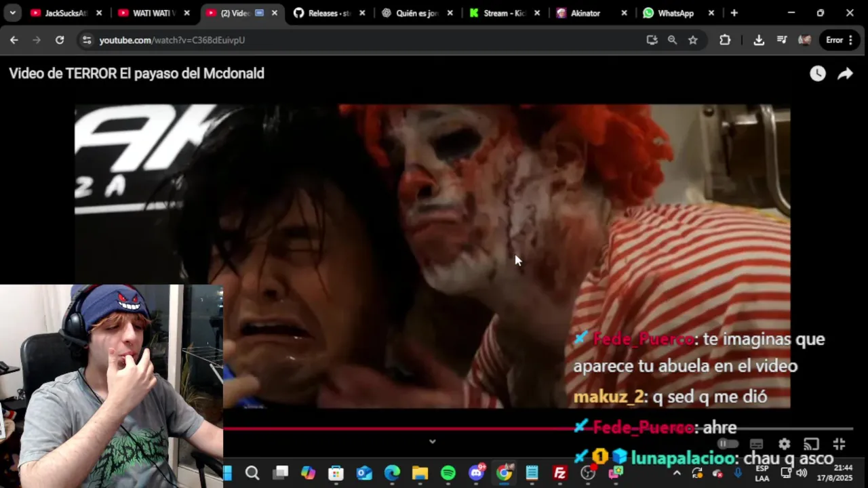Launch Copilot from the taskbar

[309, 473]
